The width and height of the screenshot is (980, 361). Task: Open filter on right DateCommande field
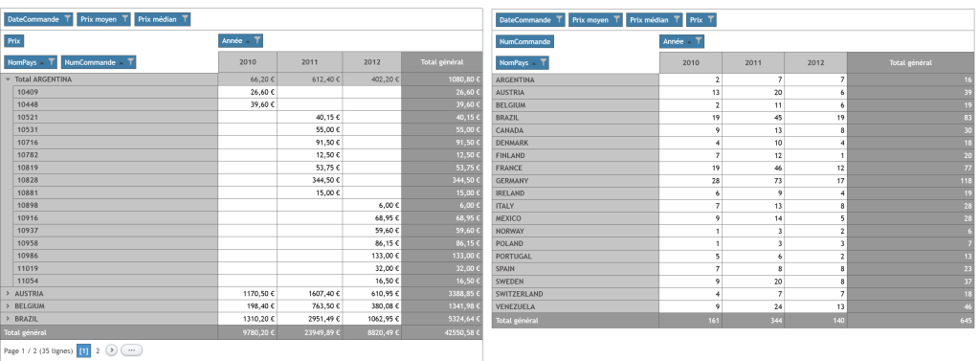pos(559,20)
